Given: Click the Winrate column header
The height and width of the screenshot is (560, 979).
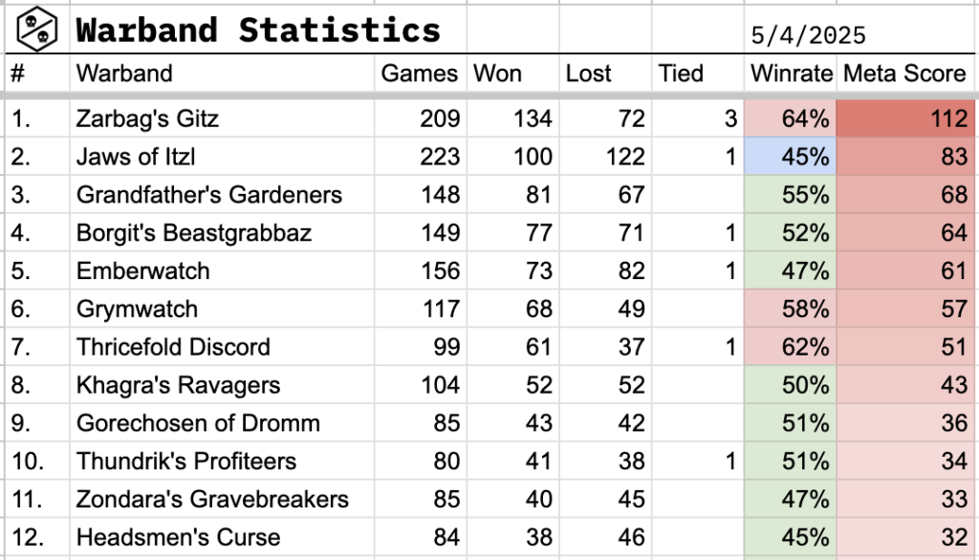Looking at the screenshot, I should pyautogui.click(x=791, y=74).
